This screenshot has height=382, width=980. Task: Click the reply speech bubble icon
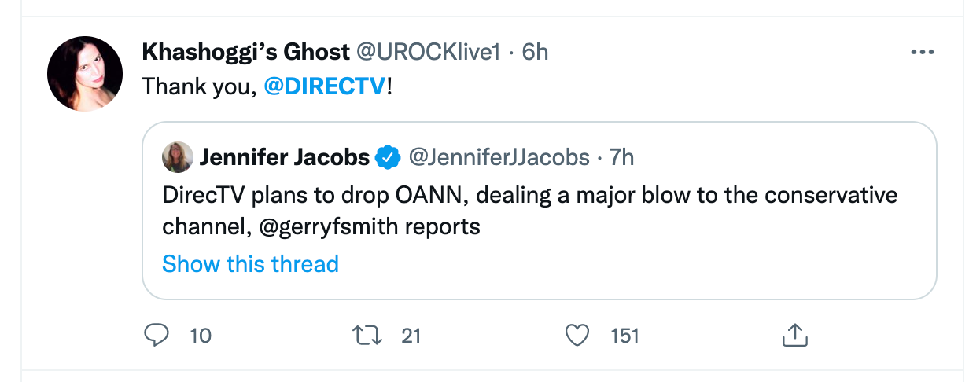[157, 336]
